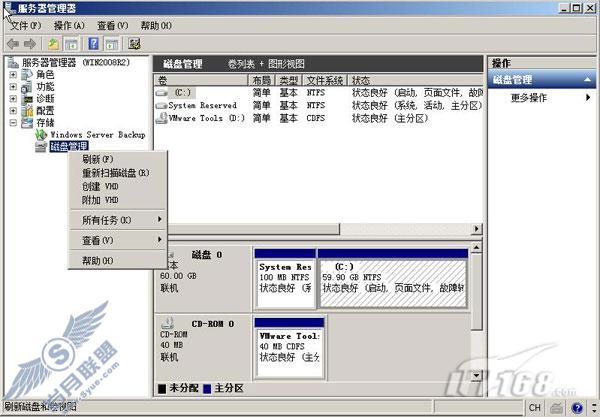Click the 文件系统 column header
This screenshot has height=417, width=600.
[x=325, y=80]
